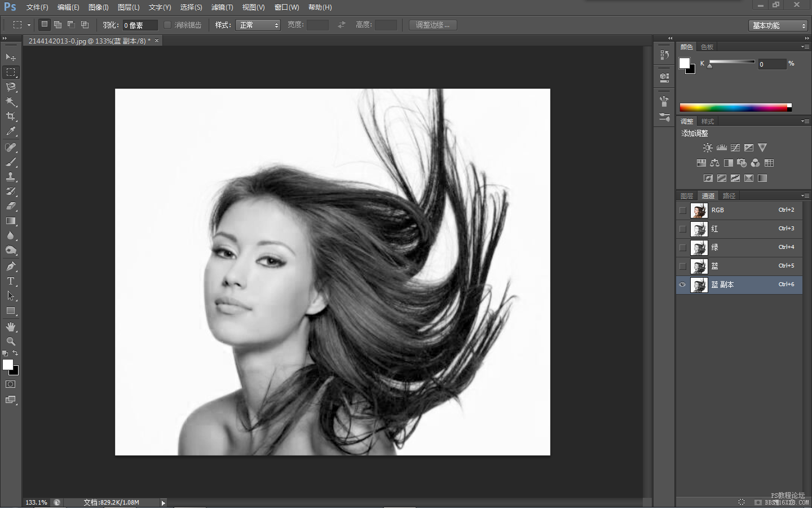Select the Horizontal Type tool
Viewport: 812px width, 508px height.
click(x=11, y=281)
